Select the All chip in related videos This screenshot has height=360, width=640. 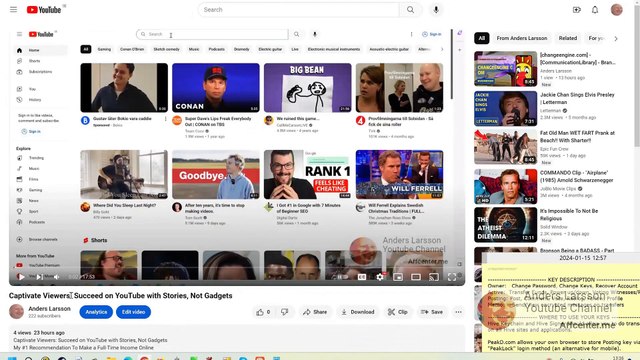(x=482, y=38)
